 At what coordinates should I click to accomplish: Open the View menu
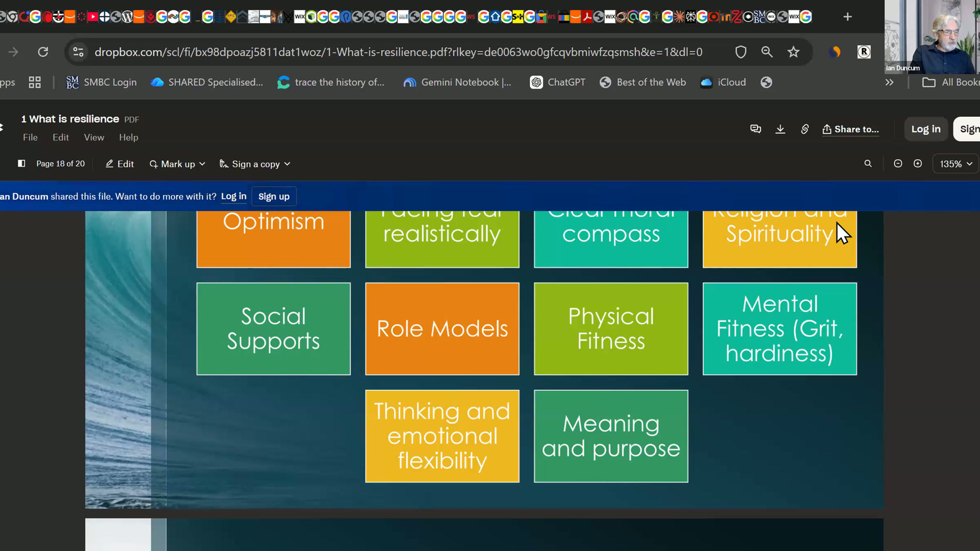pos(94,137)
